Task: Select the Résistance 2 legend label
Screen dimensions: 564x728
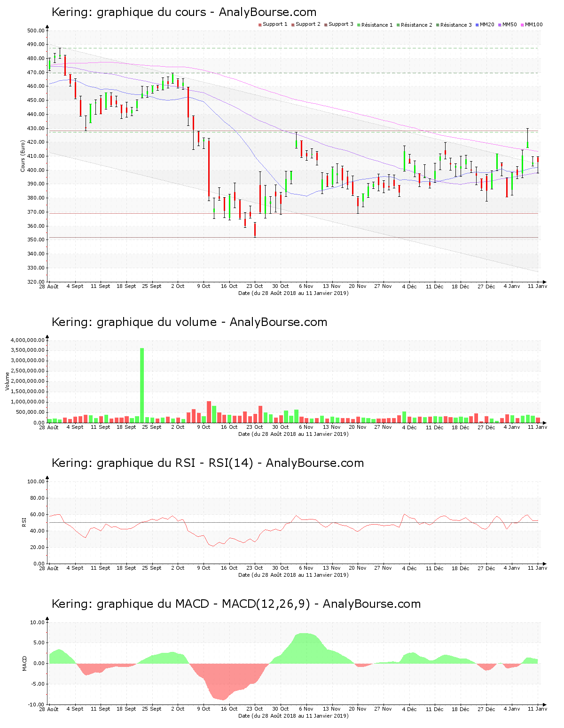Action: click(416, 25)
